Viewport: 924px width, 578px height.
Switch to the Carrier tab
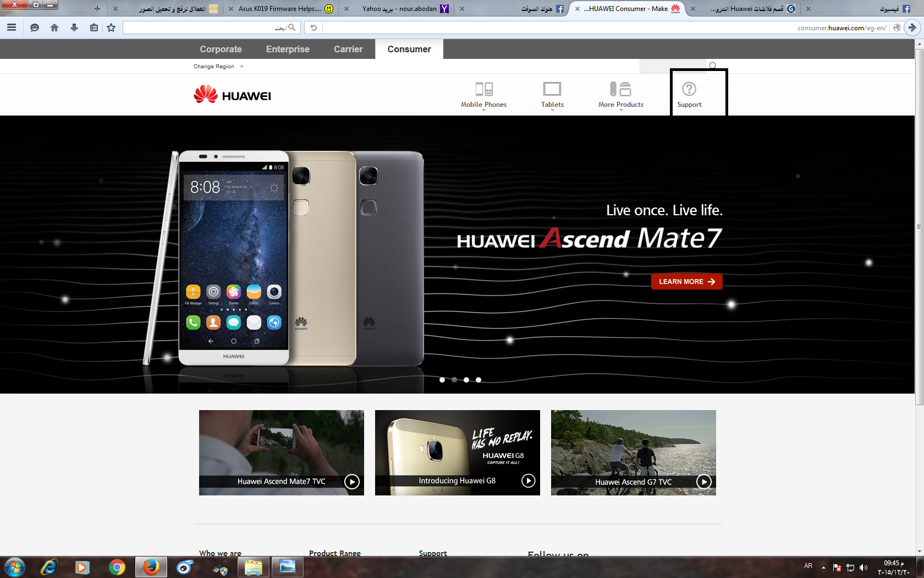(x=348, y=49)
